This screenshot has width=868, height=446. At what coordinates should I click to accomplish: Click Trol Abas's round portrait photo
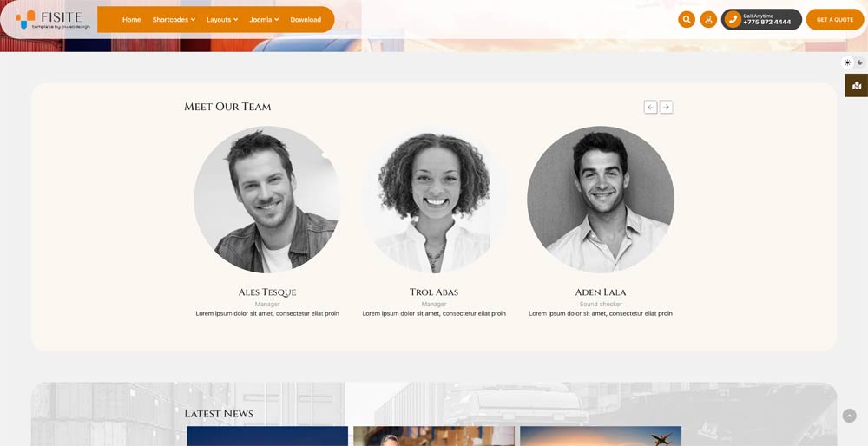(434, 200)
